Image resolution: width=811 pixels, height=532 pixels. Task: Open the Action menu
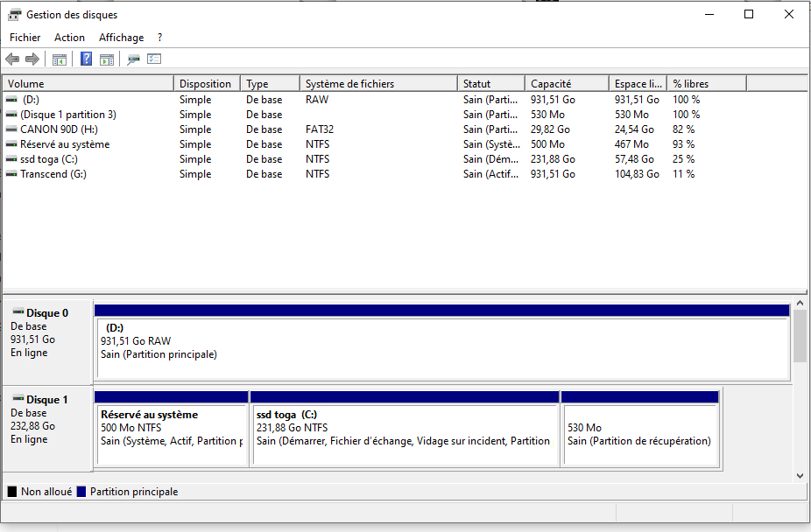[69, 38]
